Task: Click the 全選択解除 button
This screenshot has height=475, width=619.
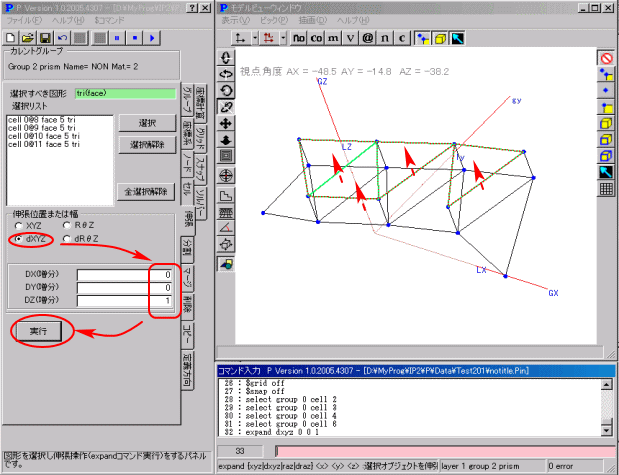Action: [146, 192]
